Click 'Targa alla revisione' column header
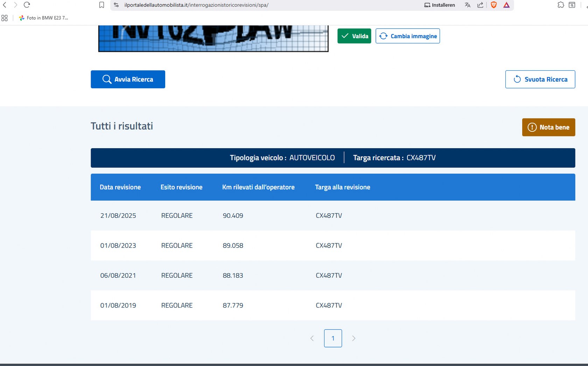Image resolution: width=588 pixels, height=366 pixels. [343, 187]
